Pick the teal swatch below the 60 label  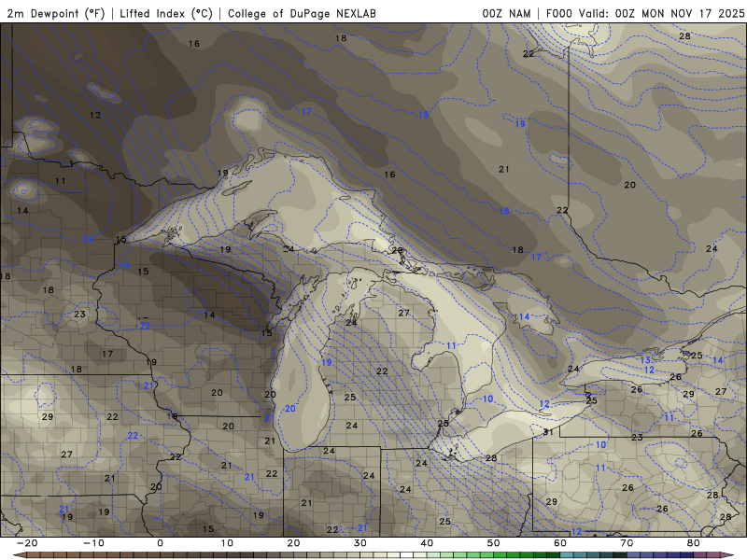[567, 555]
